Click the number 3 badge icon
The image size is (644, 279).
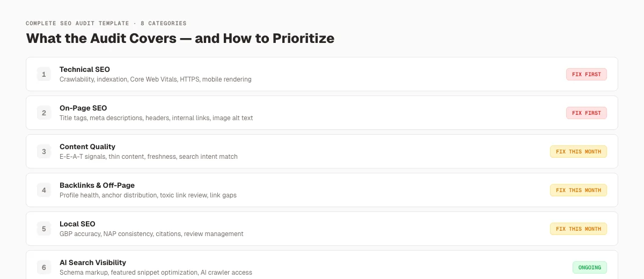(x=44, y=151)
